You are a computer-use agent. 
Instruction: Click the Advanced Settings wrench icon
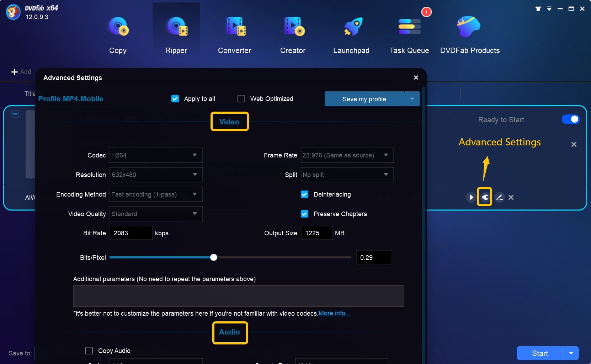click(485, 197)
